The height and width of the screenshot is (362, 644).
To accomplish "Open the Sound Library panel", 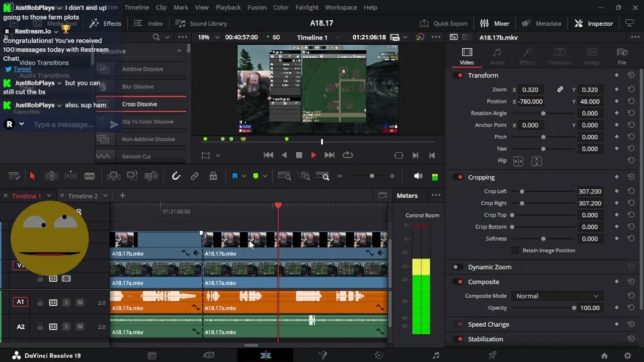I will point(201,24).
